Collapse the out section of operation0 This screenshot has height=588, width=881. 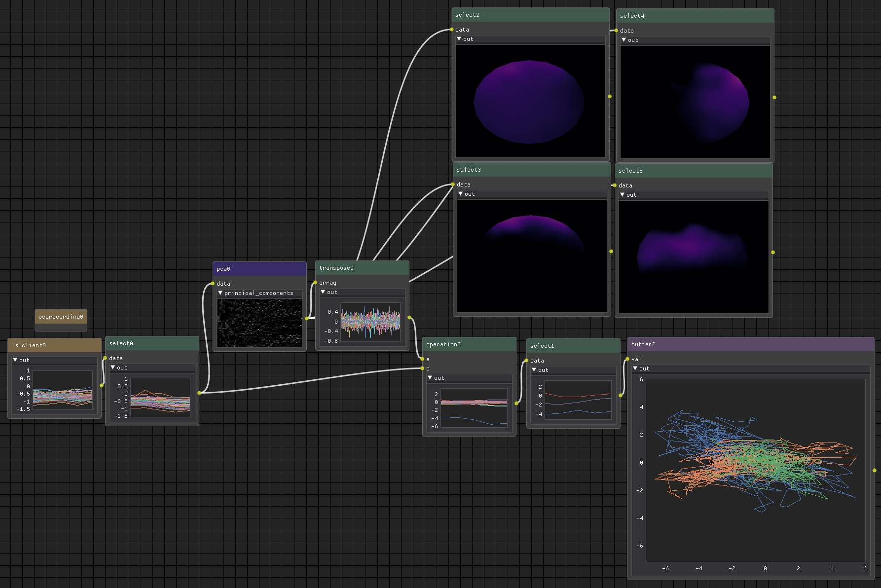(430, 378)
